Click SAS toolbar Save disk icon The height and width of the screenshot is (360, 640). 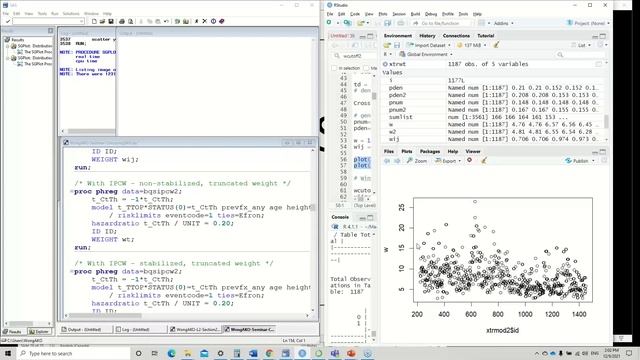tap(111, 21)
